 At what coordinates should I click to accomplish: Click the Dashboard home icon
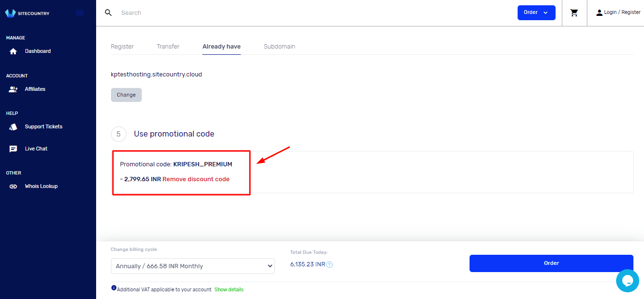[13, 51]
